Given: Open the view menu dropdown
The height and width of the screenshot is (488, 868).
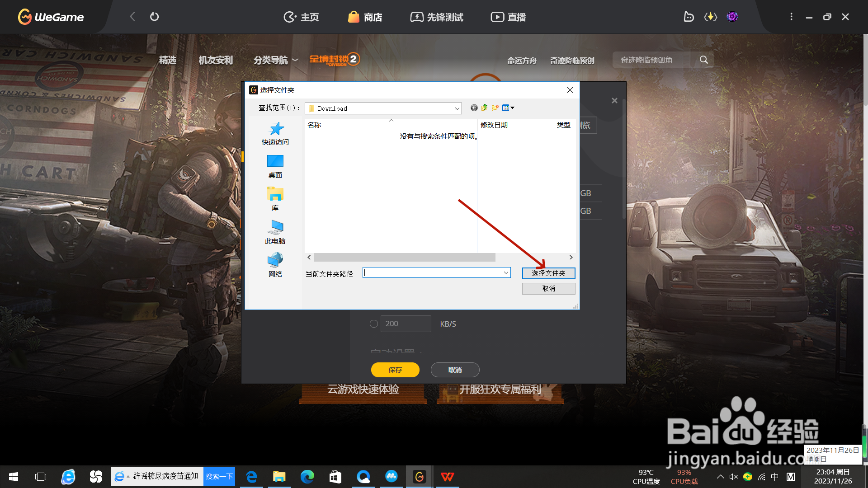Looking at the screenshot, I should pos(508,108).
